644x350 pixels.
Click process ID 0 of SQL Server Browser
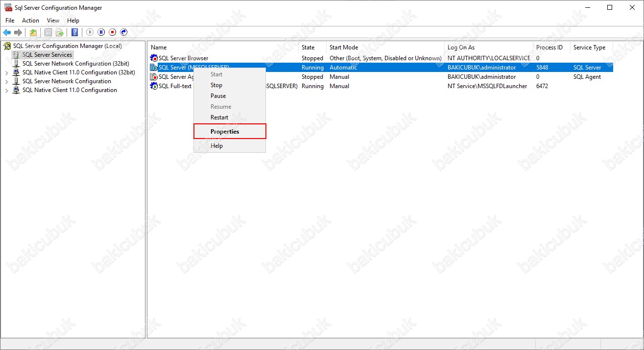pyautogui.click(x=538, y=58)
